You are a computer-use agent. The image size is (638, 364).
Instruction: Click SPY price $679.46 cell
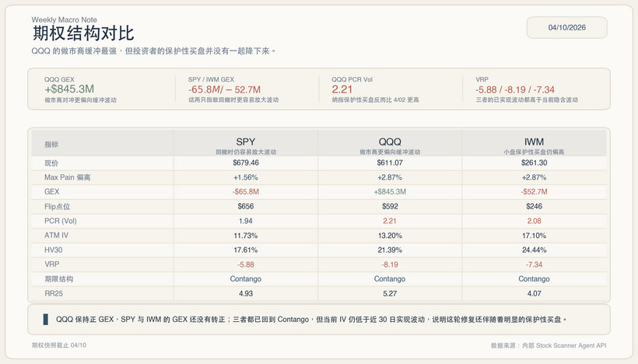click(246, 163)
